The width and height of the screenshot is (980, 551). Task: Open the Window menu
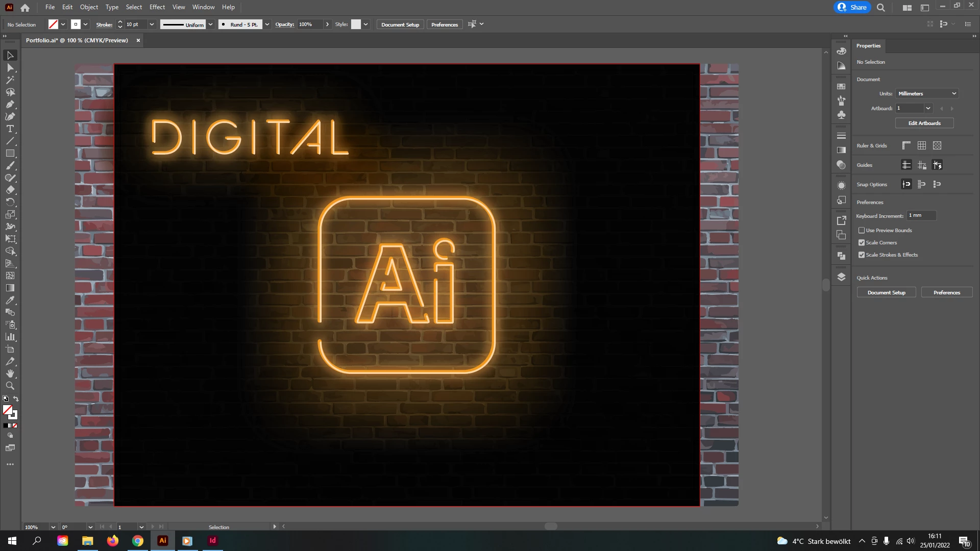(x=203, y=7)
